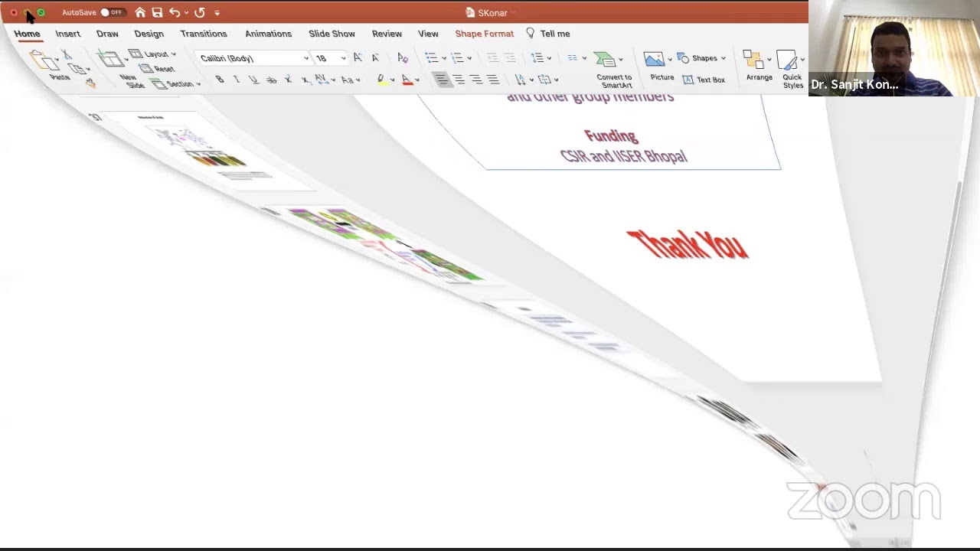The image size is (980, 551).
Task: Open the Animations tab
Action: [x=268, y=34]
